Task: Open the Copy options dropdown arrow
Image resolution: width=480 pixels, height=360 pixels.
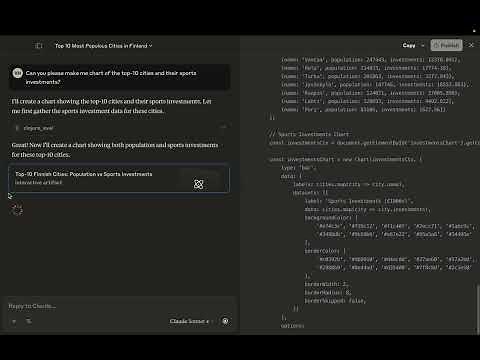Action: pos(423,45)
